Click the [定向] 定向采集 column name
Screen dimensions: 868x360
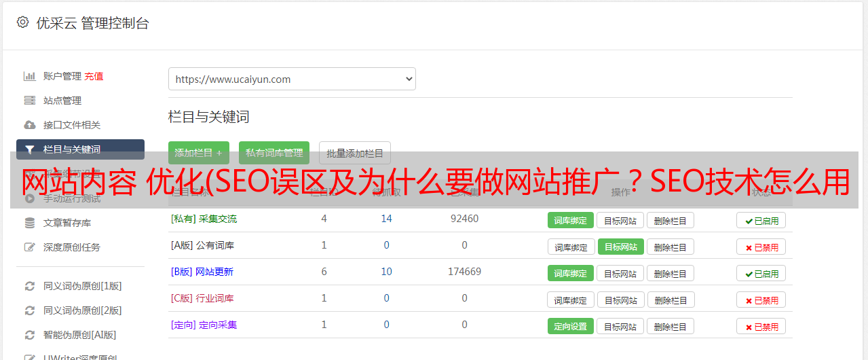(204, 325)
